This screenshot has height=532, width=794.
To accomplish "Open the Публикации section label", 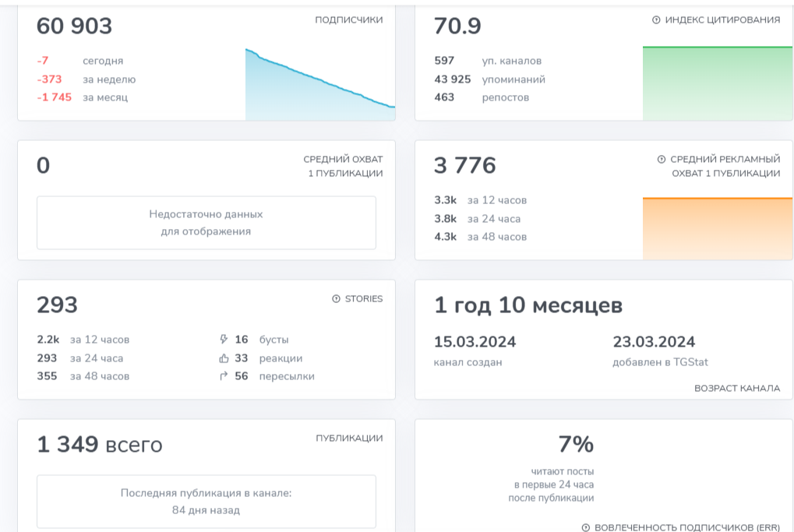I will 349,439.
